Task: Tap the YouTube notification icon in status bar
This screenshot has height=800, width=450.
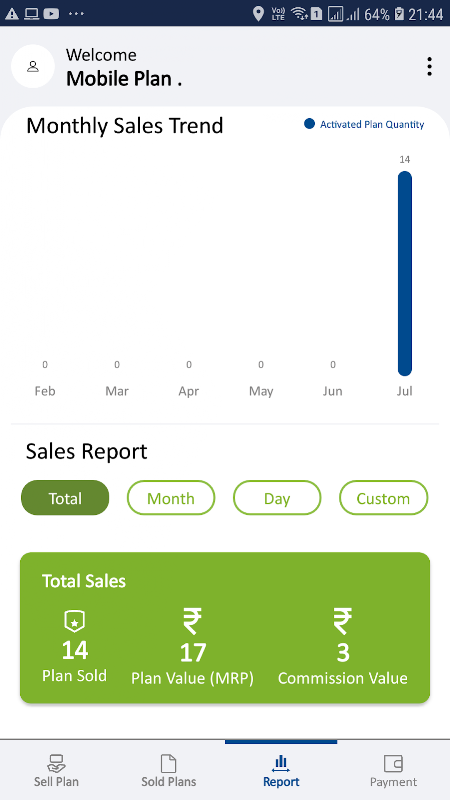Action: tap(51, 14)
